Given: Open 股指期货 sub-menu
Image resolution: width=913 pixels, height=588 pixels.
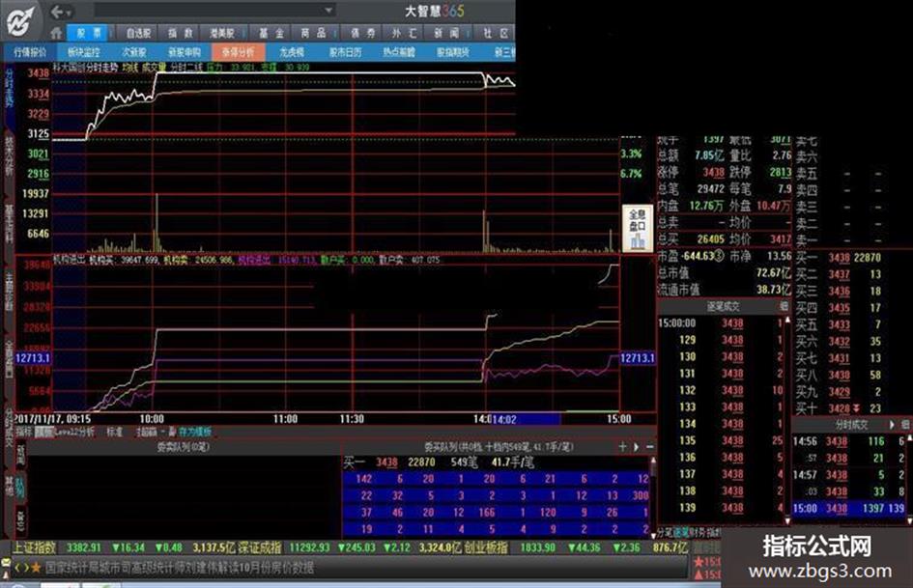Looking at the screenshot, I should tap(453, 52).
